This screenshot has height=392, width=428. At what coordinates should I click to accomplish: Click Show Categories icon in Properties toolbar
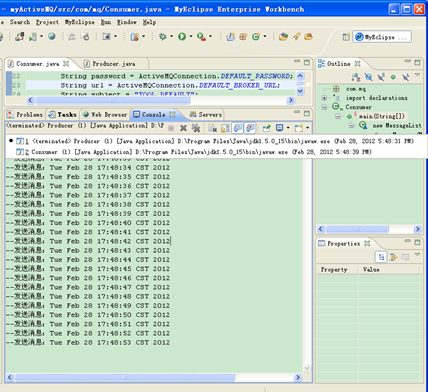[381, 257]
